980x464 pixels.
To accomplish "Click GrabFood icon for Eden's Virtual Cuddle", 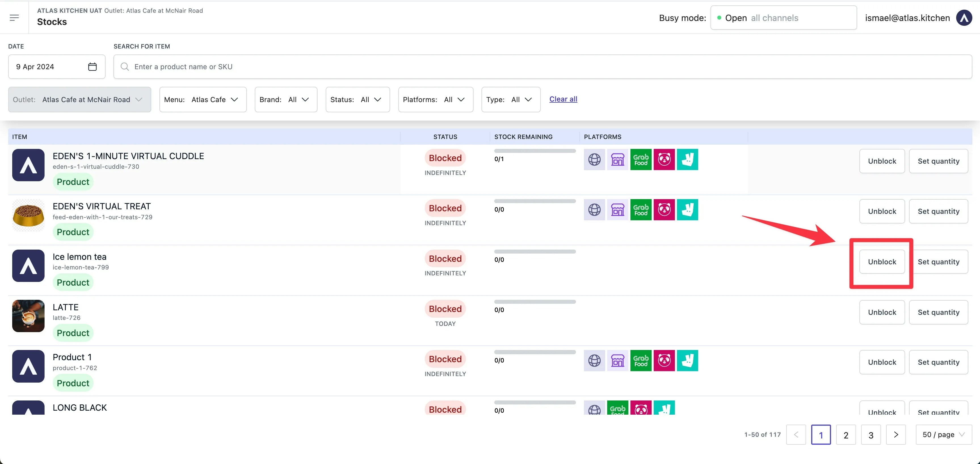I will click(x=641, y=159).
